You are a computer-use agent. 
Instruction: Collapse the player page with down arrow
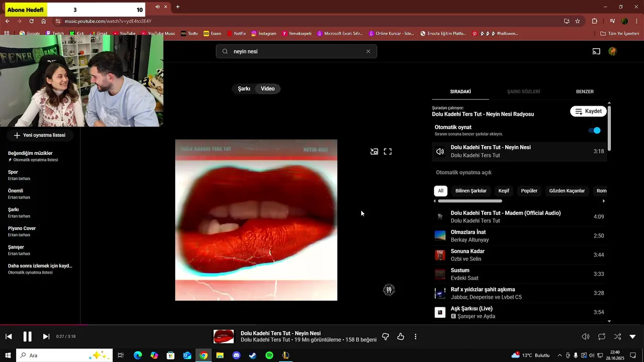tap(633, 336)
